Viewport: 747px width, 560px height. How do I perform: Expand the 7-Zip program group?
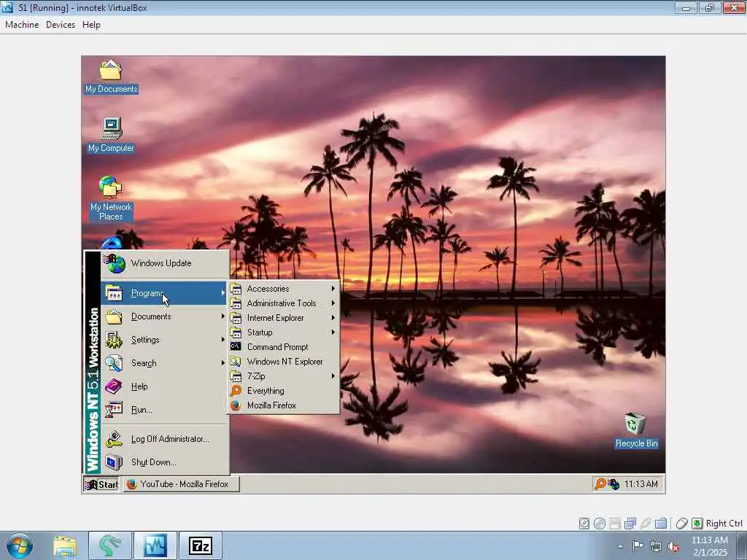(x=284, y=376)
